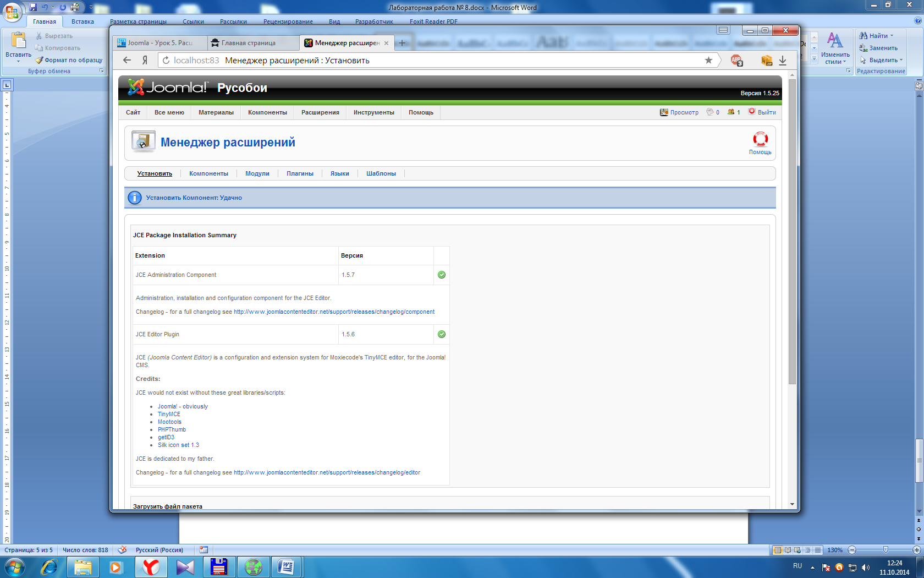Close the 'Менеджер расширений' browser tab

(386, 43)
